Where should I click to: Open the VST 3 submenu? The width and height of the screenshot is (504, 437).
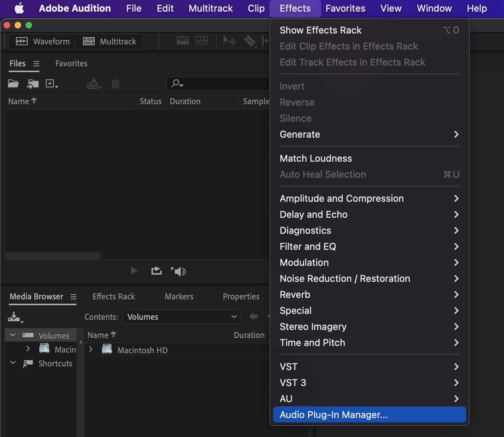pos(369,383)
